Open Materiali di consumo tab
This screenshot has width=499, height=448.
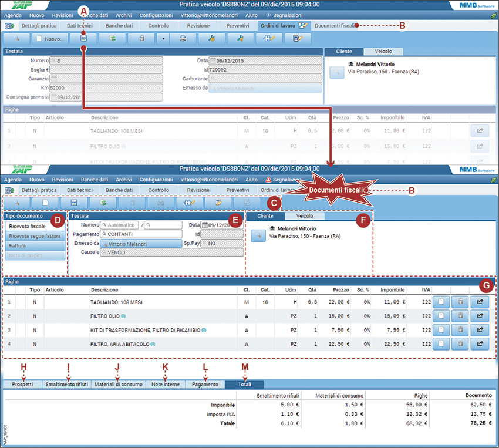[119, 385]
